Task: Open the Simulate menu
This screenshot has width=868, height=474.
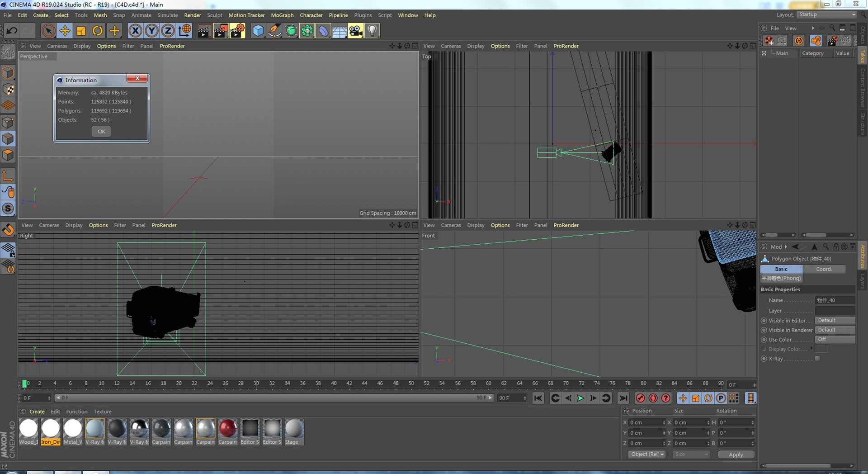Action: pos(168,15)
